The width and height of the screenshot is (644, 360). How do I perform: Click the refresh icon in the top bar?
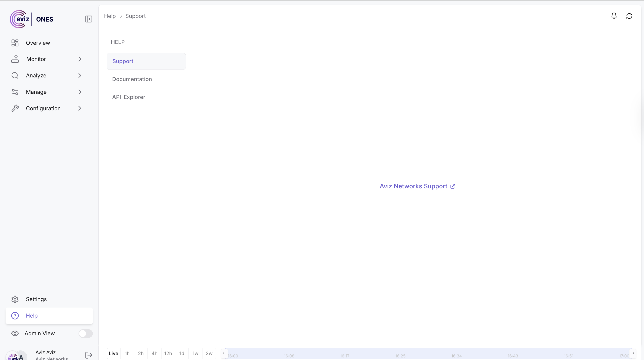click(x=629, y=16)
